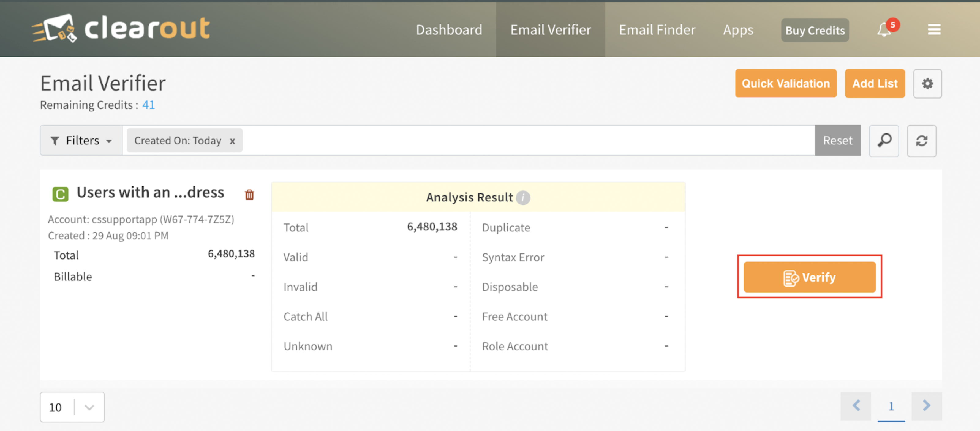Screen dimensions: 980x431
Task: Remove the Created On: Today filter
Action: [x=232, y=141]
